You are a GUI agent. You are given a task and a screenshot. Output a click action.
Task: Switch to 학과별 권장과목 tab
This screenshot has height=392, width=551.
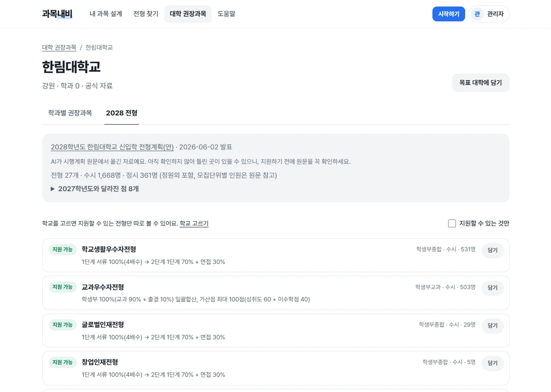(70, 113)
